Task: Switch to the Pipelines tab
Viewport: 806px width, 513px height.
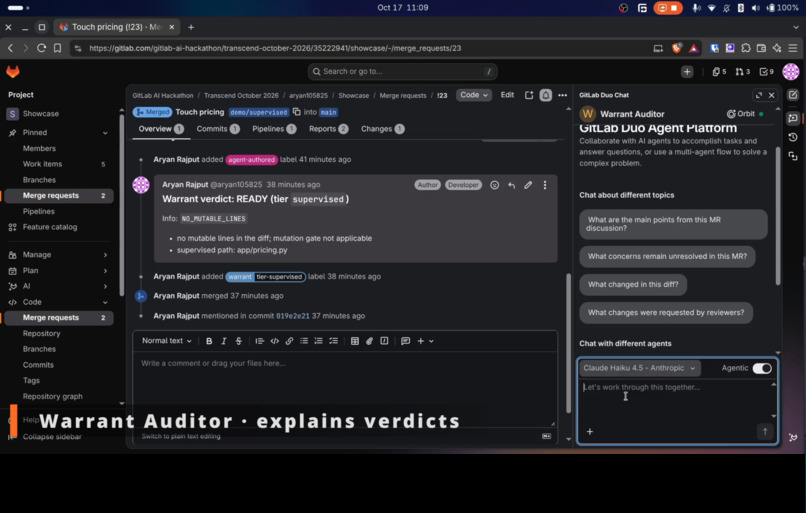Action: tap(274, 129)
